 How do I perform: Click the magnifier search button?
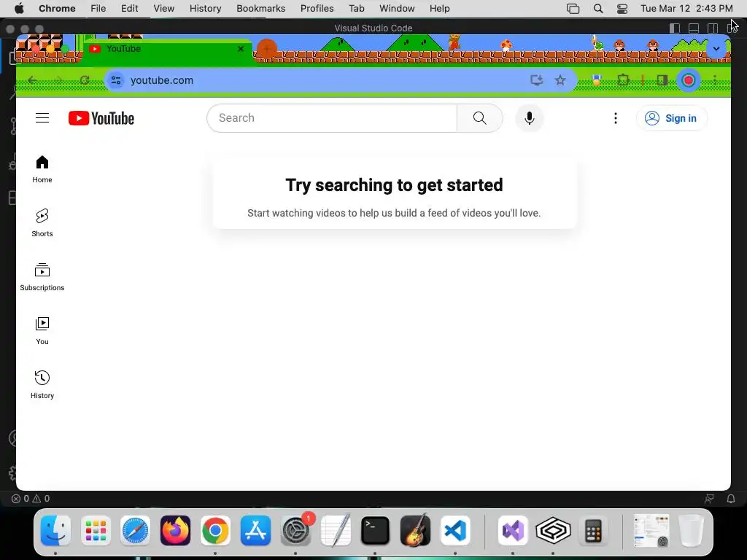(480, 117)
